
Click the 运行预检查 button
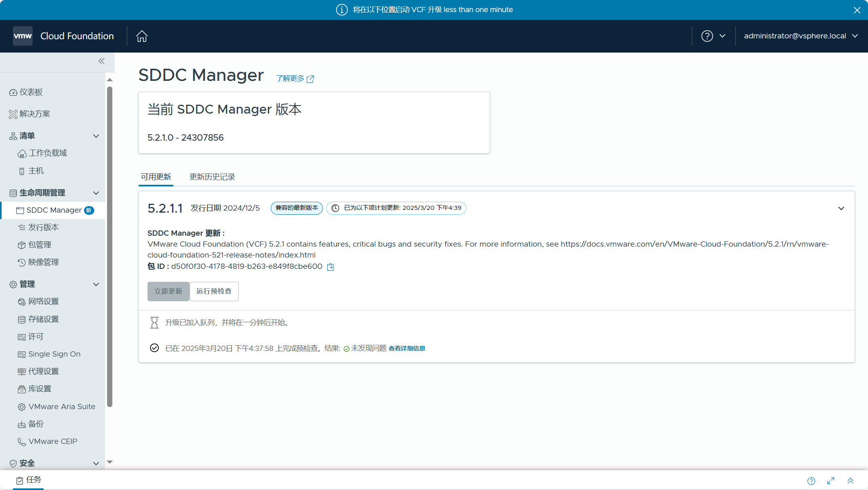coord(214,291)
